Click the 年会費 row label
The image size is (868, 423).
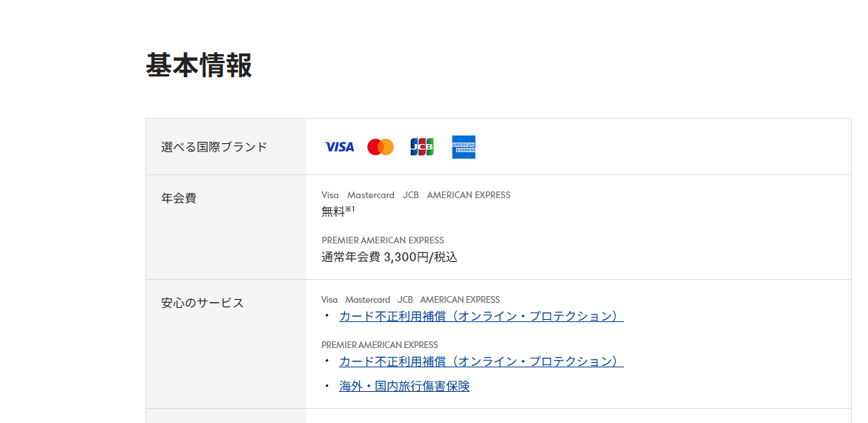click(179, 198)
